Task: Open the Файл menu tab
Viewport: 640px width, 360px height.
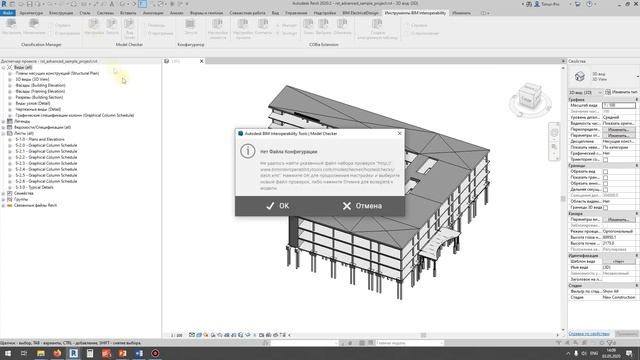Action: (7, 13)
